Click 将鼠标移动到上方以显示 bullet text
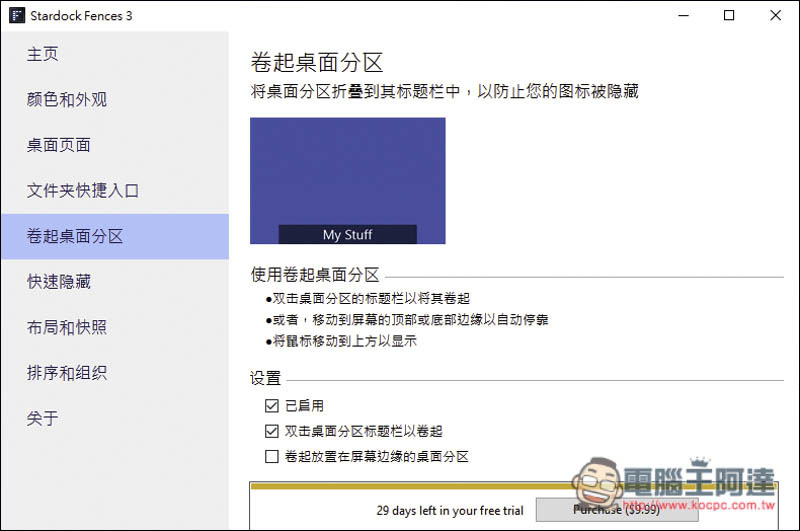Viewport: 800px width, 531px height. pos(344,341)
